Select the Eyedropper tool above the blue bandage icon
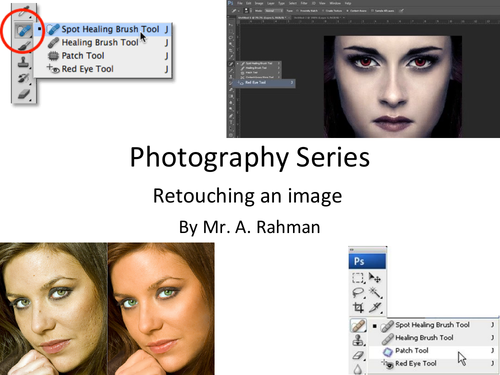 23,12
